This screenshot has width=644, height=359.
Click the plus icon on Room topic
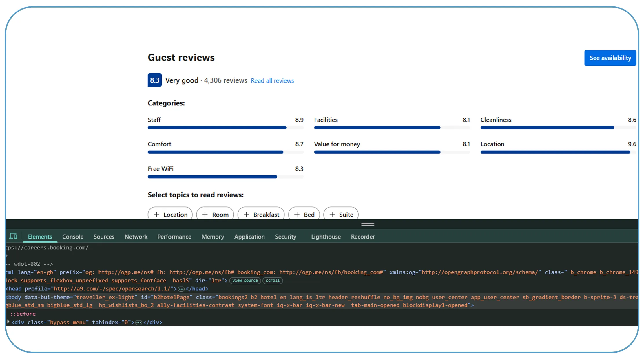(205, 215)
